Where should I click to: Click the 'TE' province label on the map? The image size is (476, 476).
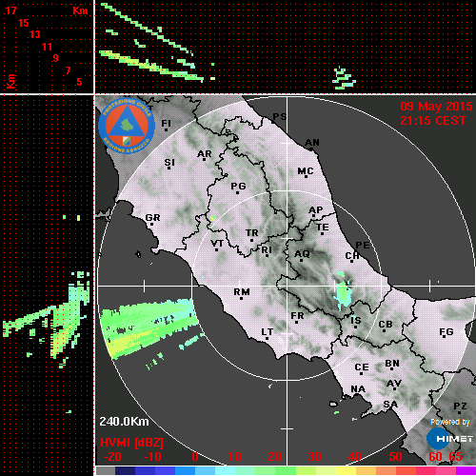323,228
